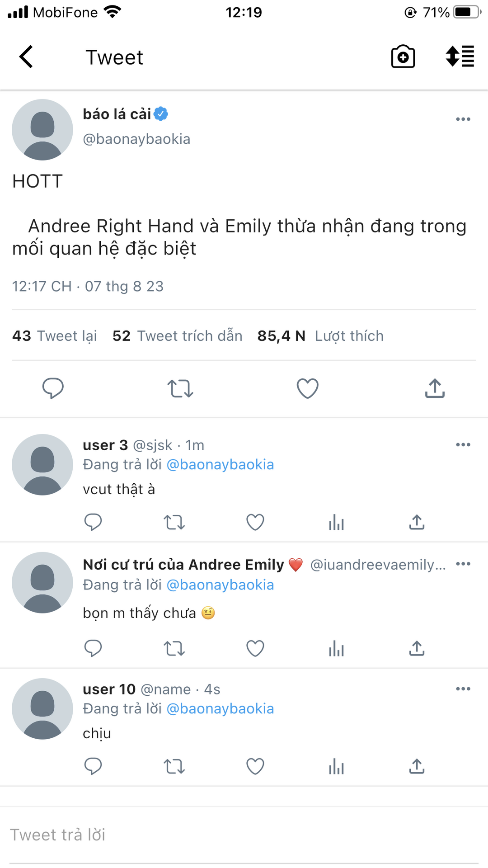Viewport: 488px width, 868px height.
Task: Like the main tweet by báo lá cải
Action: pyautogui.click(x=307, y=388)
